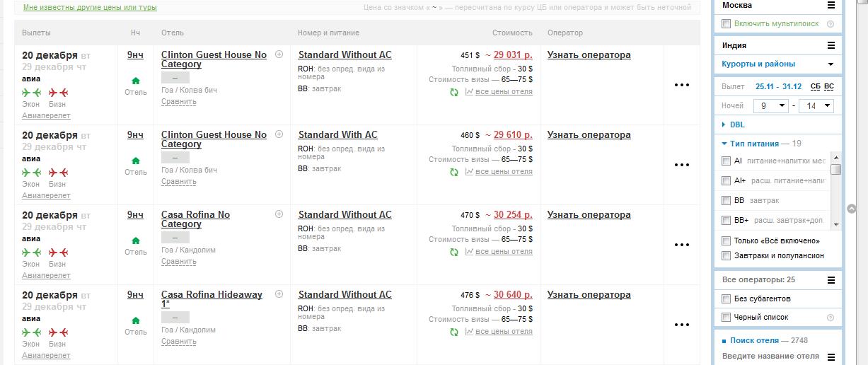Screen dimensions: 868x365
Task: Click the round collapse arrow beside sidebar
Action: [851, 209]
